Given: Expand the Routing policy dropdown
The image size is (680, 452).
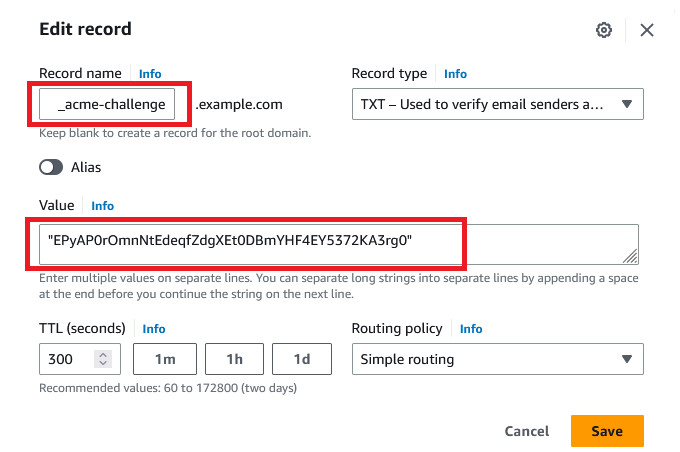Looking at the screenshot, I should coord(497,359).
